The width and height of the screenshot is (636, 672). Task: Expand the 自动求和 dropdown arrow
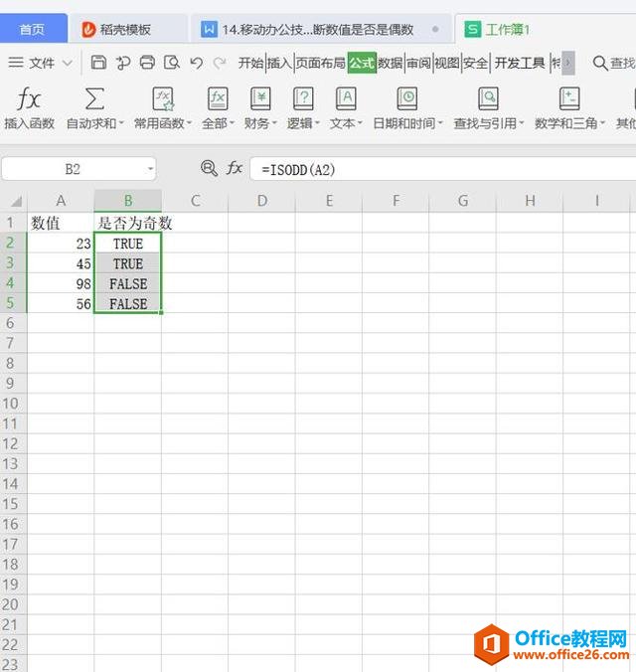[x=121, y=123]
